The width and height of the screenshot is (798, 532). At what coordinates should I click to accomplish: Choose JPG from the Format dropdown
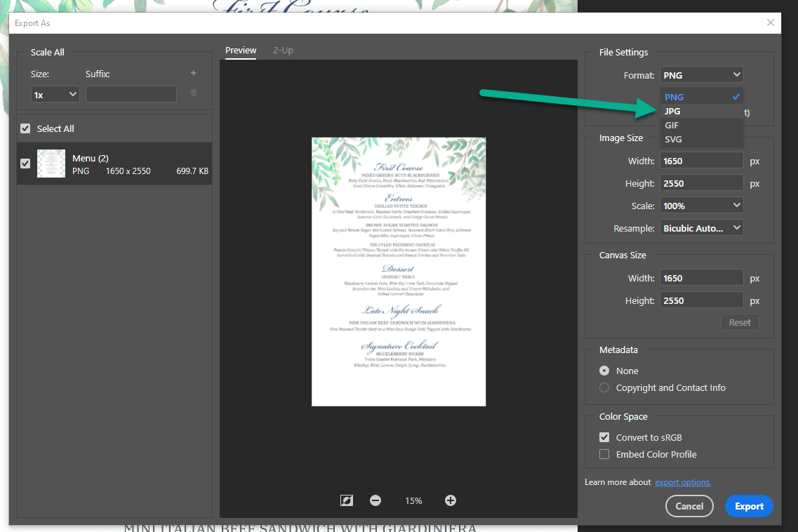point(672,111)
